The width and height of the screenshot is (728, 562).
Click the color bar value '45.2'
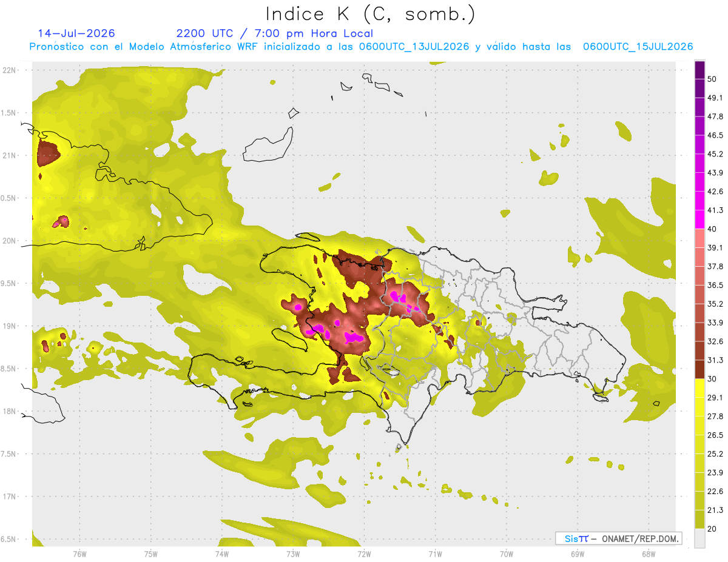point(716,154)
